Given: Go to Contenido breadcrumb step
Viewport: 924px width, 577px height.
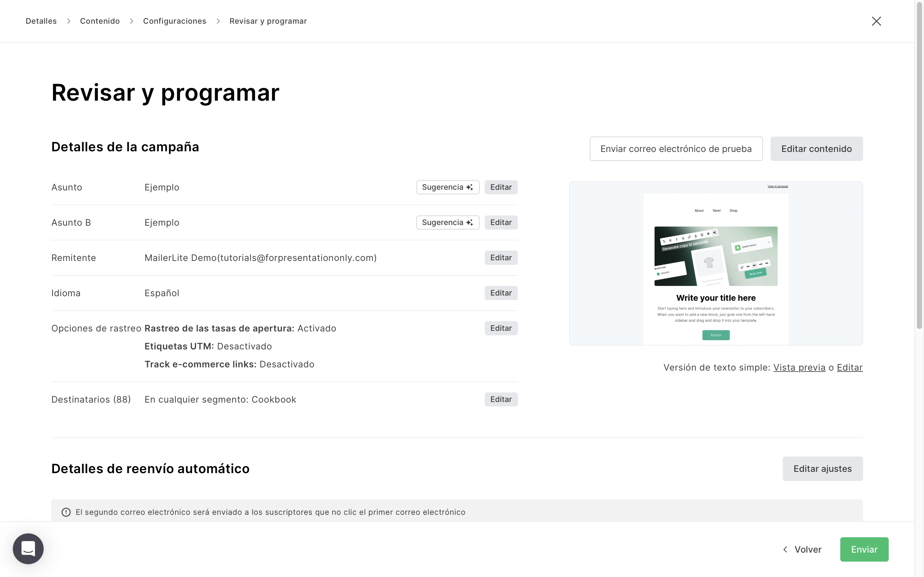Looking at the screenshot, I should point(100,21).
